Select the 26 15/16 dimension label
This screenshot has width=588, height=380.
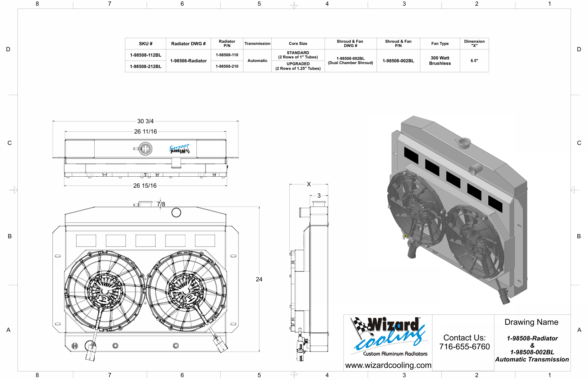[x=145, y=186]
